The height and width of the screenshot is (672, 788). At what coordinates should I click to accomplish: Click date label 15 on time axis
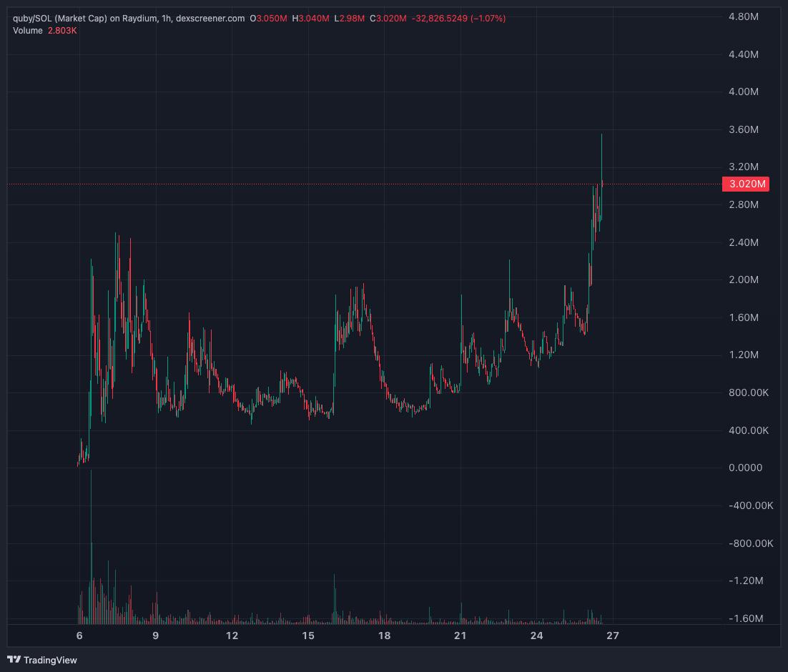pyautogui.click(x=308, y=636)
